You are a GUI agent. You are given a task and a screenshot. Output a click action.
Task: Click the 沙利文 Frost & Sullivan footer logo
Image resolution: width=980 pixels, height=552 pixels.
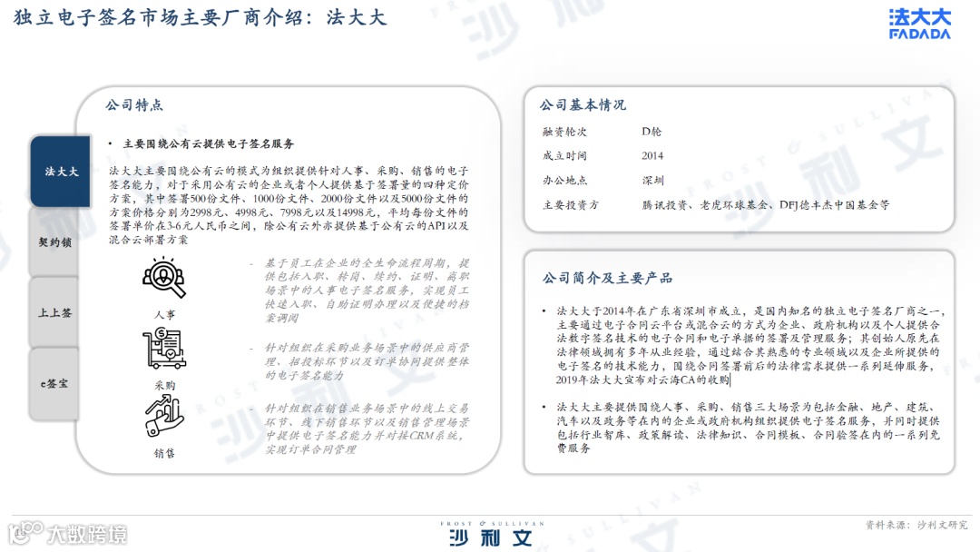[x=491, y=533]
